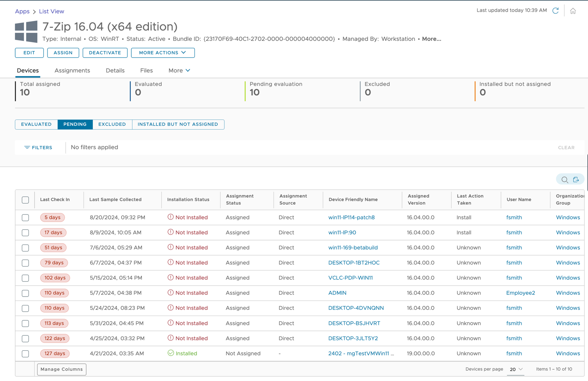588x381 pixels.
Task: Open the table search magnifier icon
Action: pyautogui.click(x=565, y=179)
